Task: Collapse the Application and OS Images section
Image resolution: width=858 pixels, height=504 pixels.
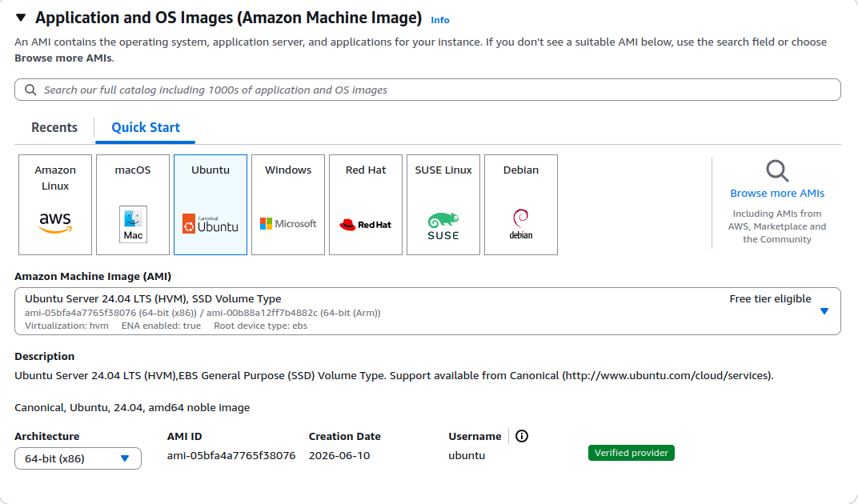Action: [x=21, y=18]
